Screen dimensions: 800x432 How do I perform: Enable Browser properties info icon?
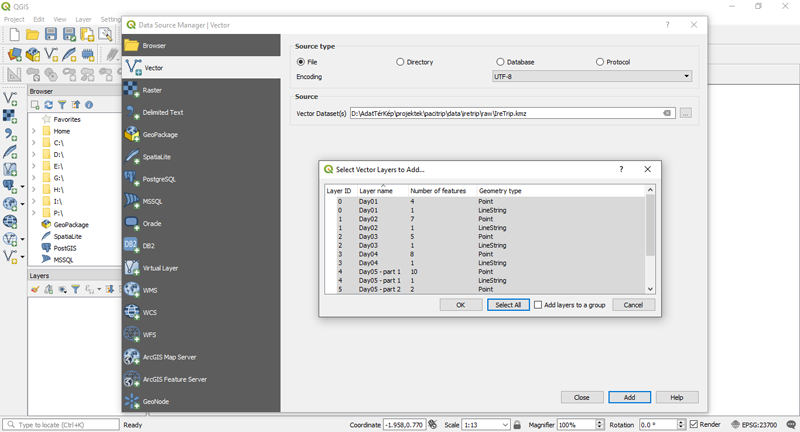click(89, 105)
